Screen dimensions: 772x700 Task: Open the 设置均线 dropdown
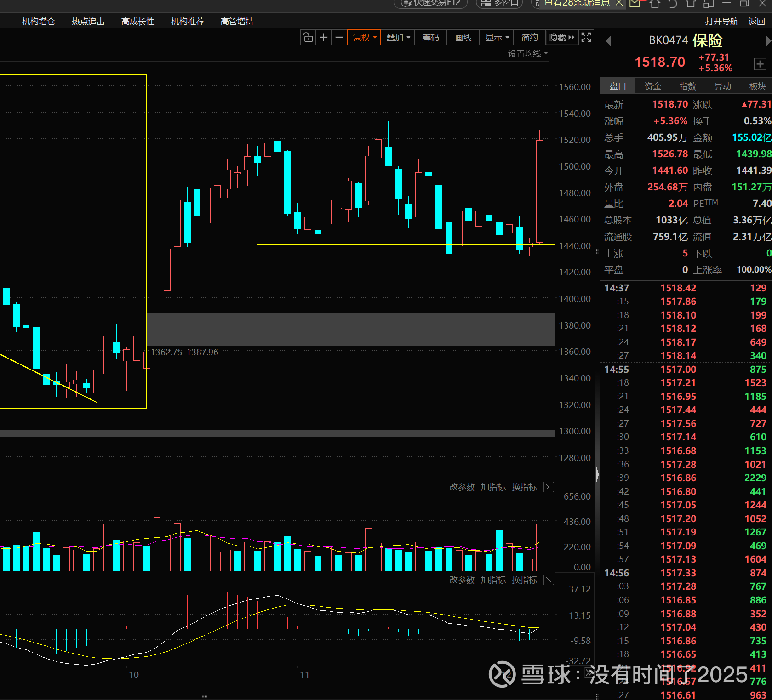click(x=528, y=54)
